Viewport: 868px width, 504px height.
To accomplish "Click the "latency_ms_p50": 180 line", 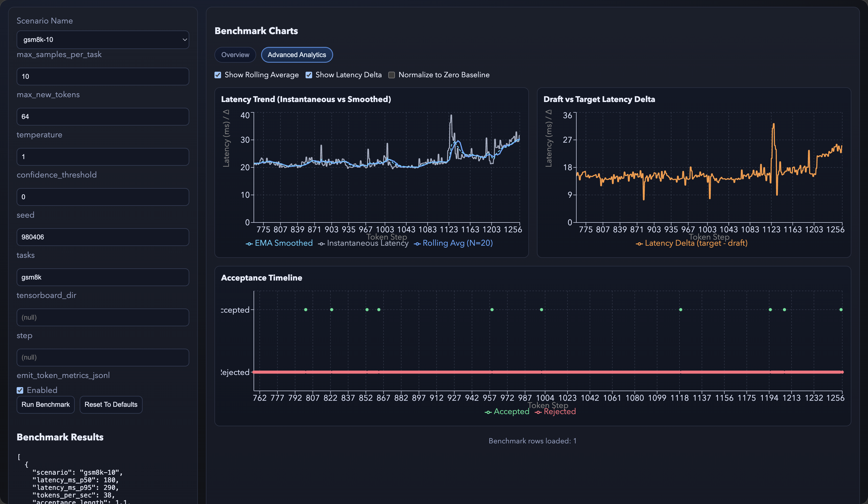I will tap(75, 480).
